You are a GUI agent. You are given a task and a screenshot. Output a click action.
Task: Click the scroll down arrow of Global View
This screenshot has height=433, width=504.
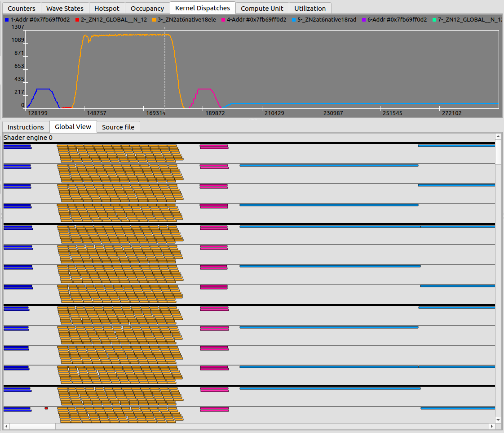pos(498,420)
